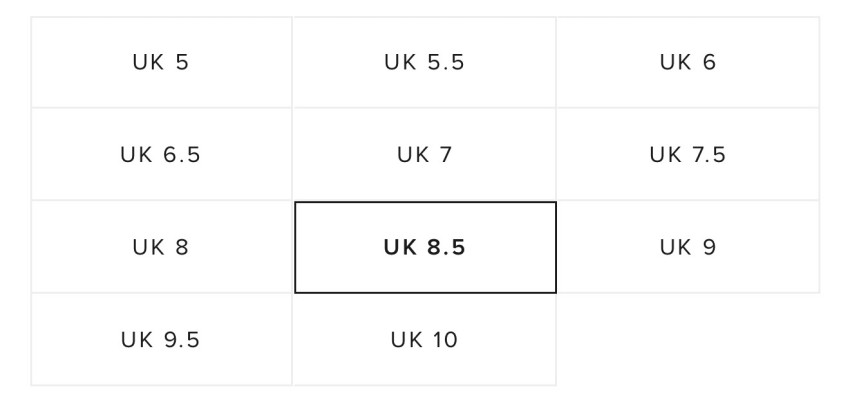Viewport: 850px width, 414px height.
Task: Pick the UK 6 size
Action: tap(688, 62)
